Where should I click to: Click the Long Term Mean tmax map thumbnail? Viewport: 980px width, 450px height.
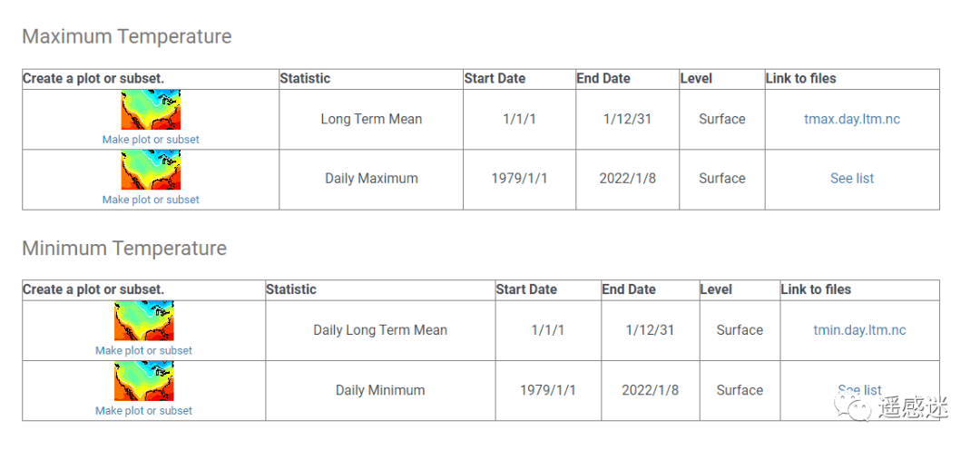151,111
